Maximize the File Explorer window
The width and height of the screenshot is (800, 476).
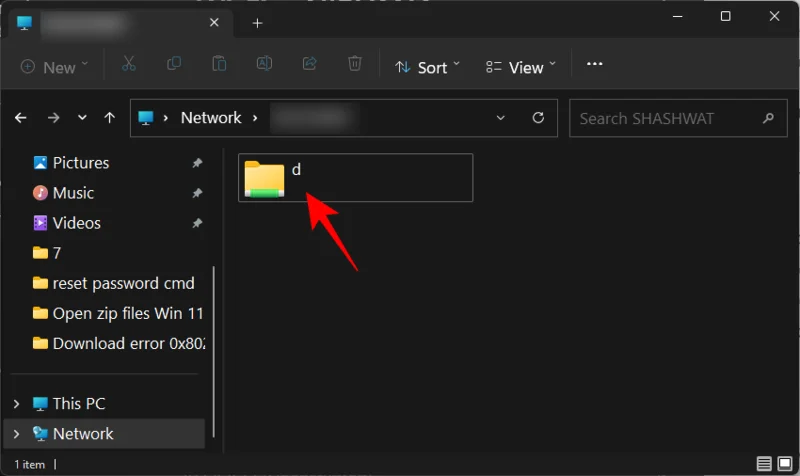pyautogui.click(x=725, y=16)
